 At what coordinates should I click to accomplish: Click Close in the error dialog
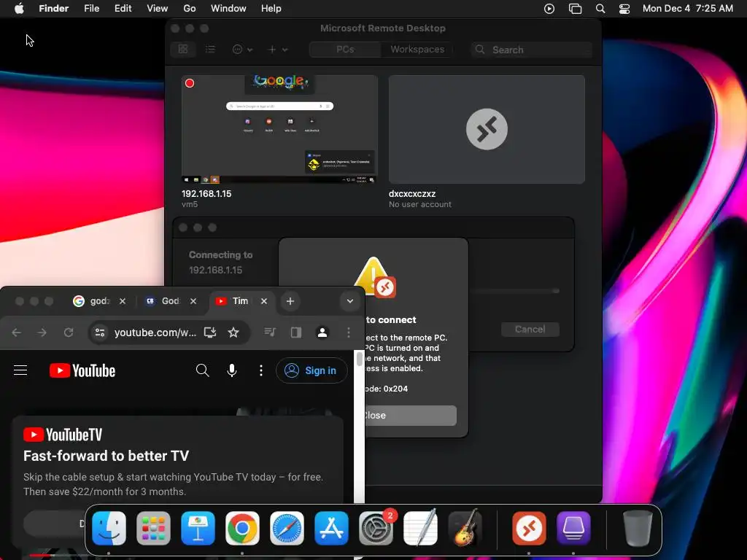point(410,415)
